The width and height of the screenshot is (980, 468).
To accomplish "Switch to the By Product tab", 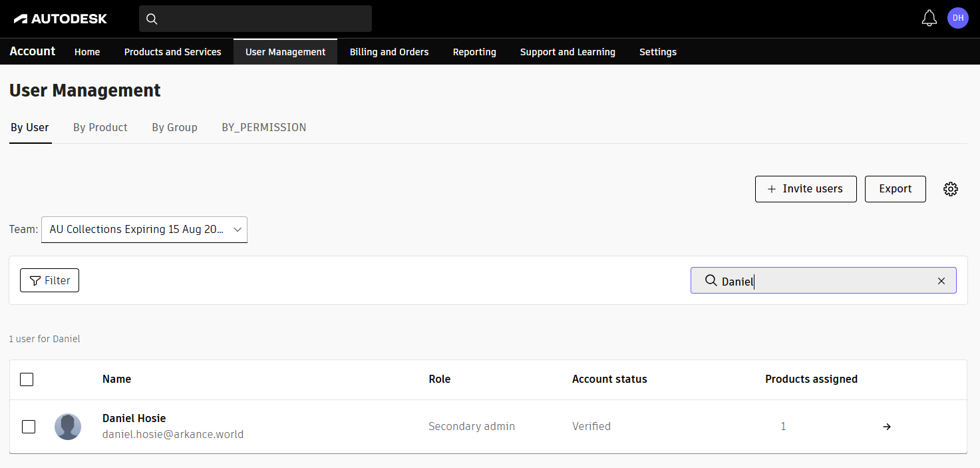I will pos(100,127).
